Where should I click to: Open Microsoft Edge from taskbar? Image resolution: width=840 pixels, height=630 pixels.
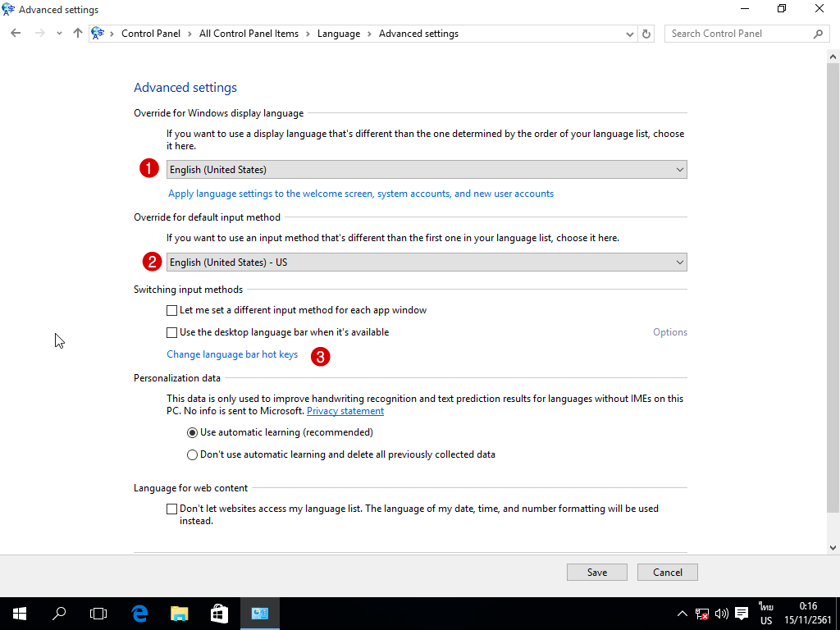pos(140,613)
